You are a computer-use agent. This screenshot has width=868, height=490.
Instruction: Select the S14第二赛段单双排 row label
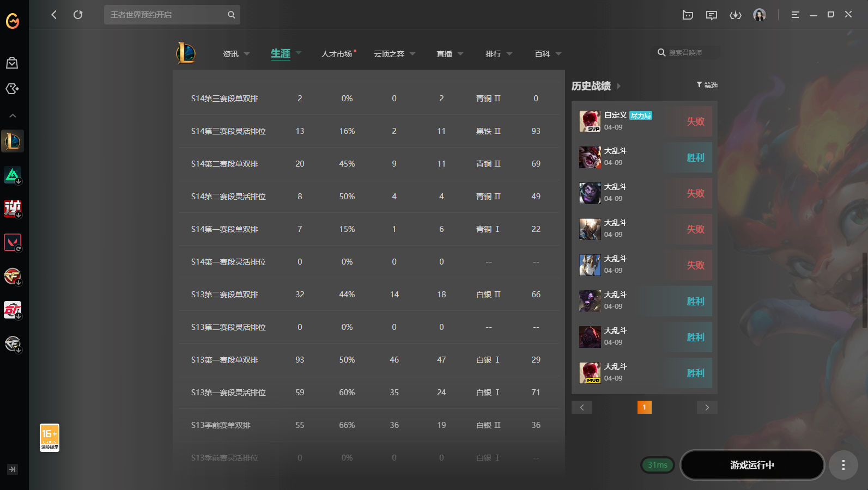point(224,164)
